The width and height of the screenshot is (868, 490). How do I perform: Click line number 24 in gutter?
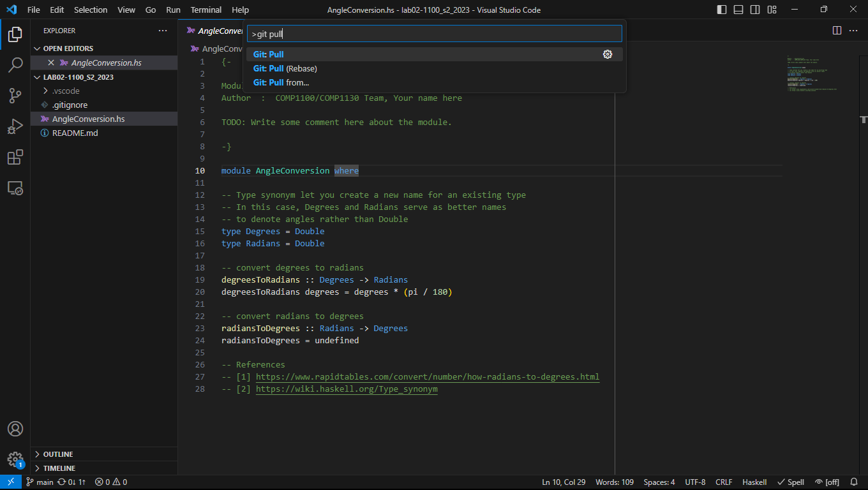coord(200,341)
